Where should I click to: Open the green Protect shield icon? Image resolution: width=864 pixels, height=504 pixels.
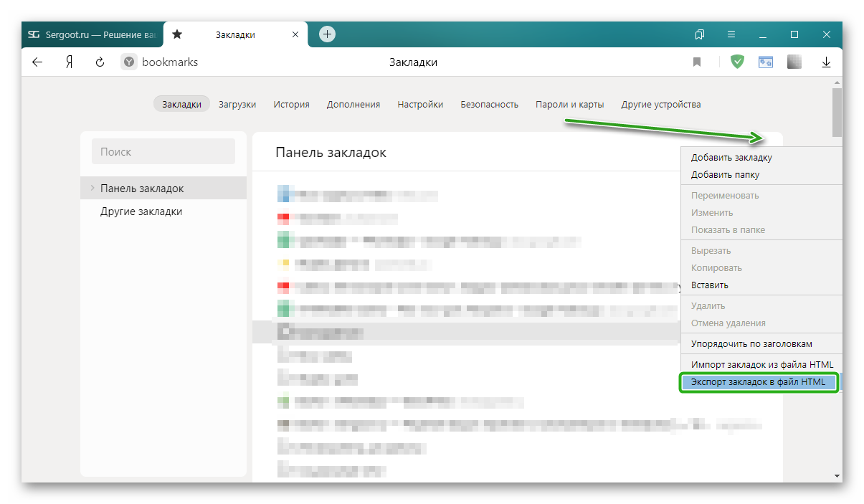(737, 62)
